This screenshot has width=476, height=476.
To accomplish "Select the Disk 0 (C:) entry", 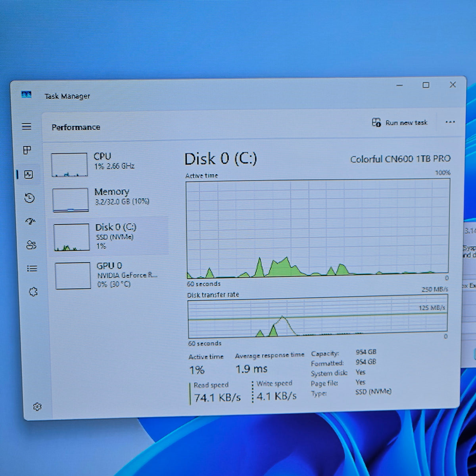I will tap(110, 236).
